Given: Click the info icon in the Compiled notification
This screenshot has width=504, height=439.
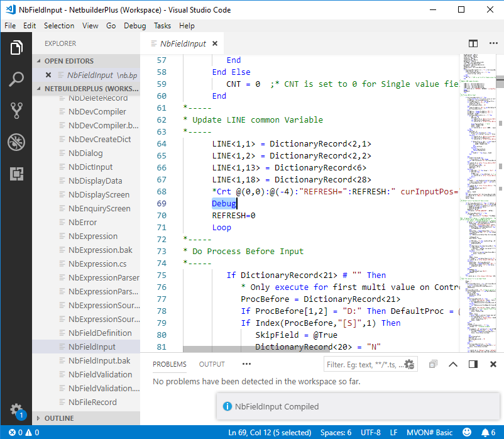Looking at the screenshot, I should click(227, 406).
